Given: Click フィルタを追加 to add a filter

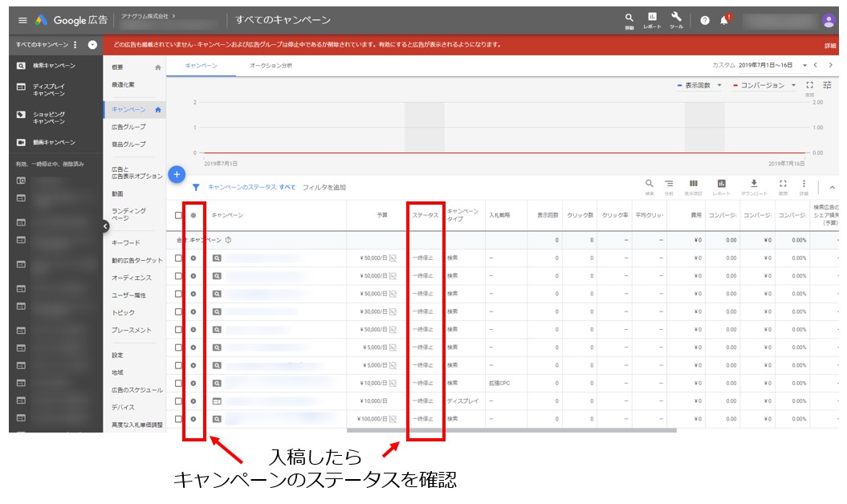Looking at the screenshot, I should click(324, 187).
